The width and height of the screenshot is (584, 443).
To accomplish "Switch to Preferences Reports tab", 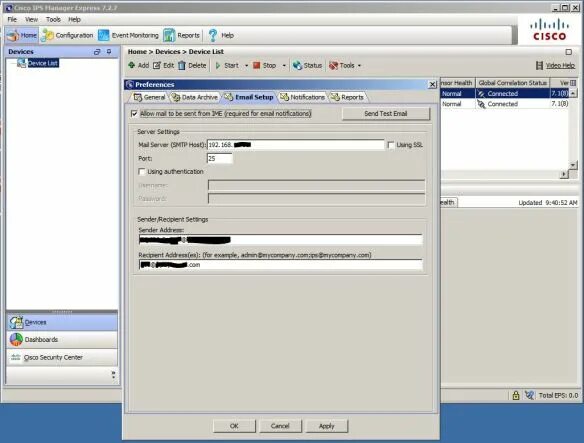I will point(347,97).
